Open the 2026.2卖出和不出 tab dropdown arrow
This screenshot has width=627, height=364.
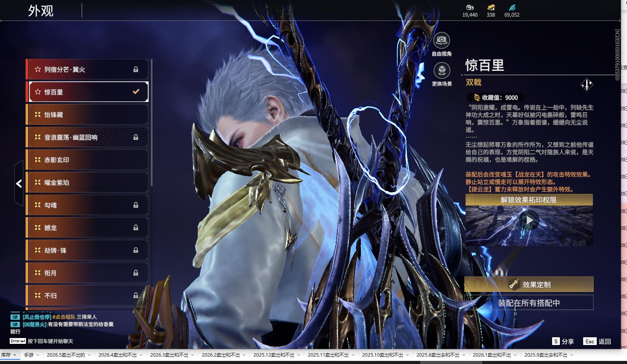point(244,355)
